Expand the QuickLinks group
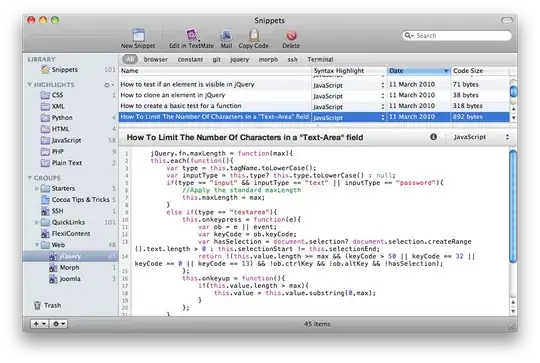This screenshot has width=540, height=363. tap(37, 222)
